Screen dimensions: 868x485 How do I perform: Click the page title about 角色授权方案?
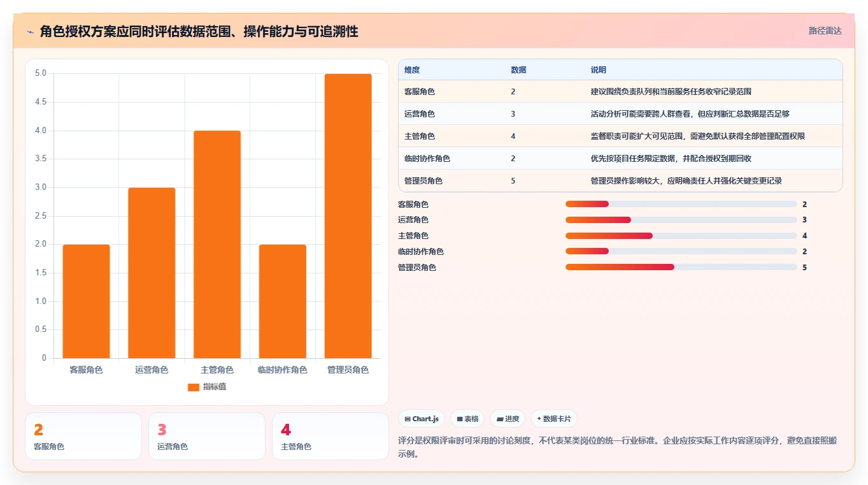point(199,31)
